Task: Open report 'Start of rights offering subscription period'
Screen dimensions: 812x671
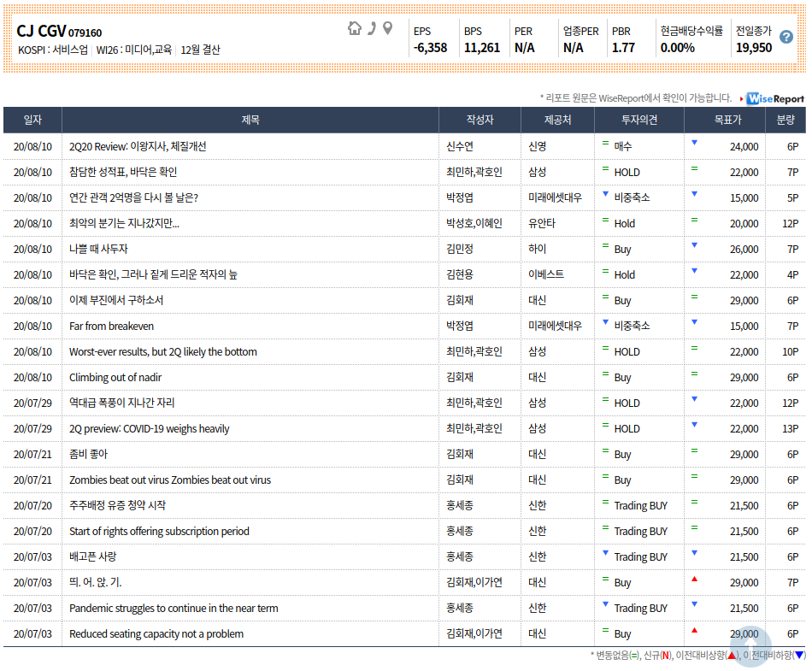Action: pos(159,531)
